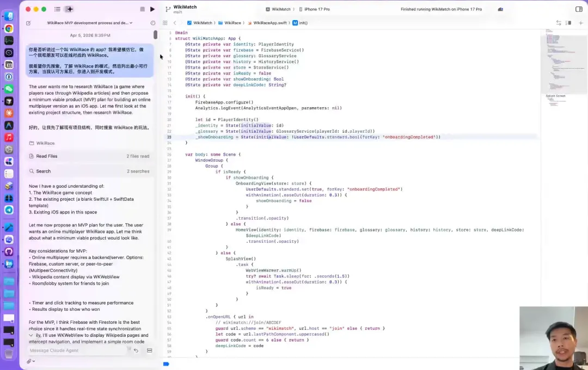Run the WikiMatch scheme with Play button
The image size is (588, 370).
[152, 9]
